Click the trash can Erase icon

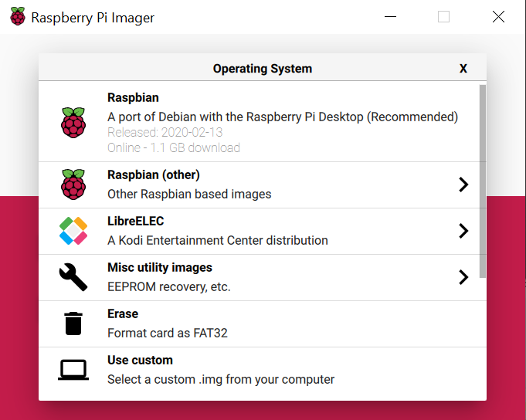(73, 323)
